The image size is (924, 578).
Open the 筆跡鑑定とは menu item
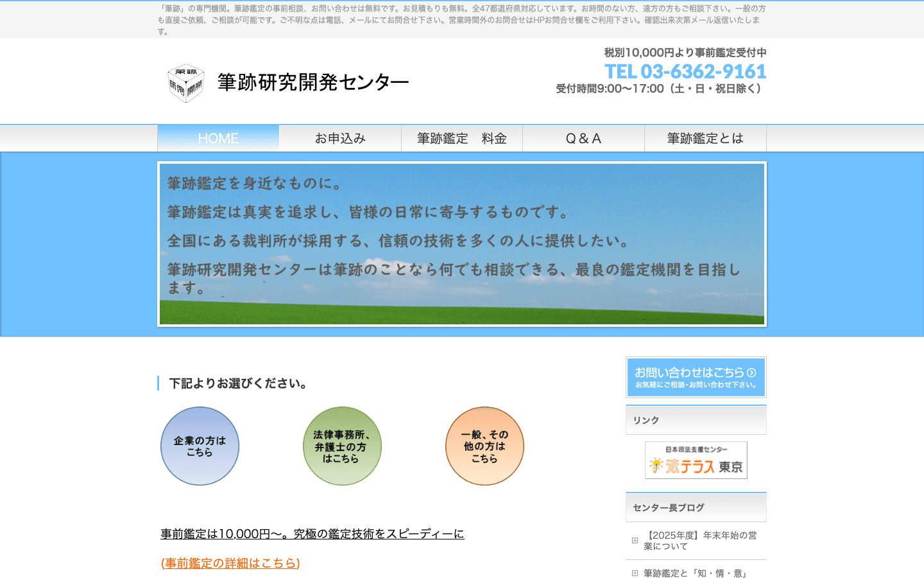[705, 138]
